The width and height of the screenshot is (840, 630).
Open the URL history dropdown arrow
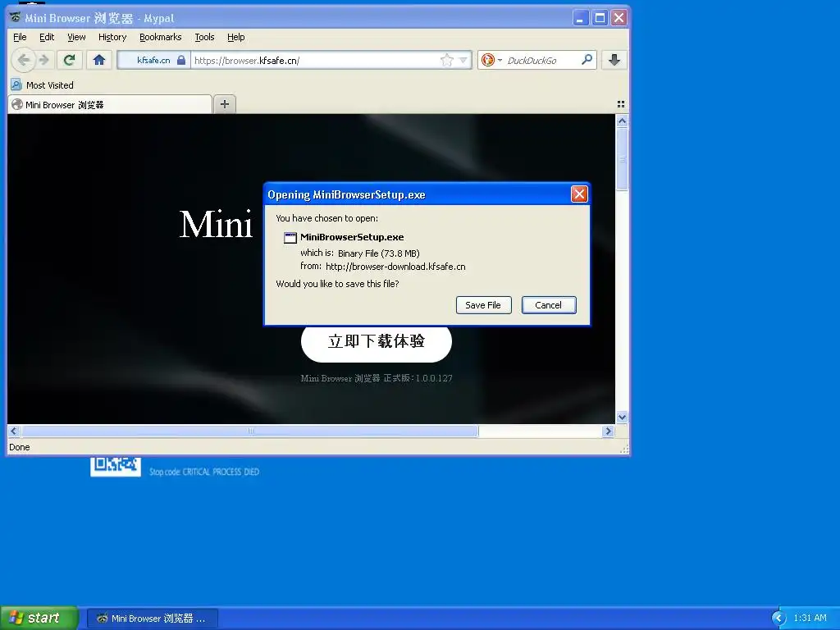coord(463,60)
